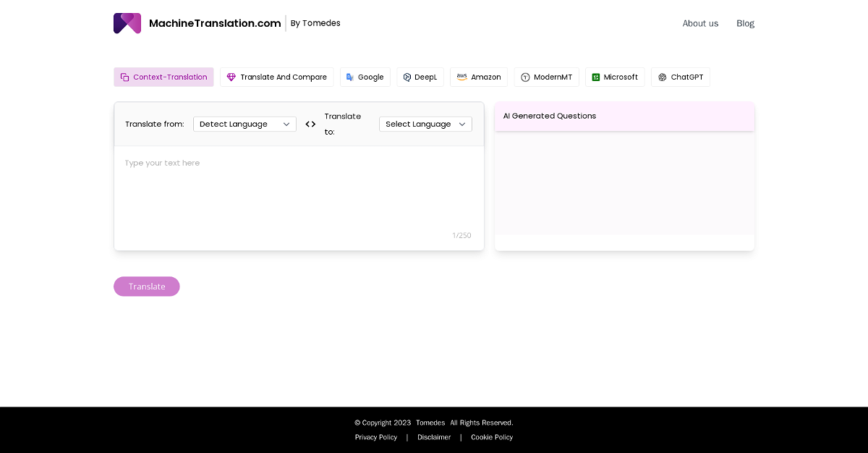868x453 pixels.
Task: Click the MachineTranslation.com logo icon
Action: (x=127, y=23)
